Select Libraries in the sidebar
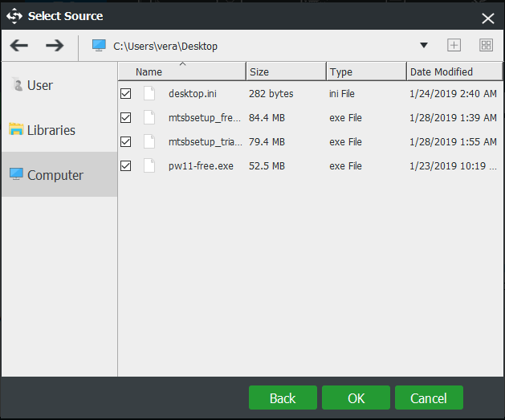 pyautogui.click(x=59, y=130)
